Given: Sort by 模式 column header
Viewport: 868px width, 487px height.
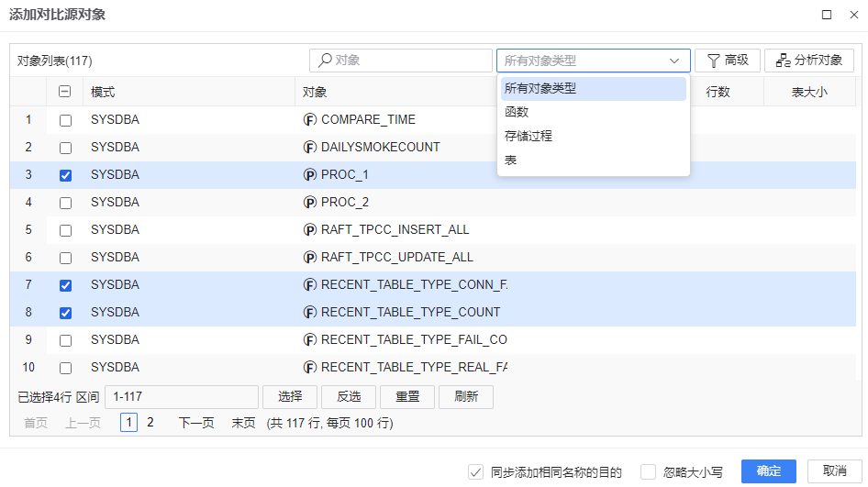Looking at the screenshot, I should pyautogui.click(x=189, y=92).
